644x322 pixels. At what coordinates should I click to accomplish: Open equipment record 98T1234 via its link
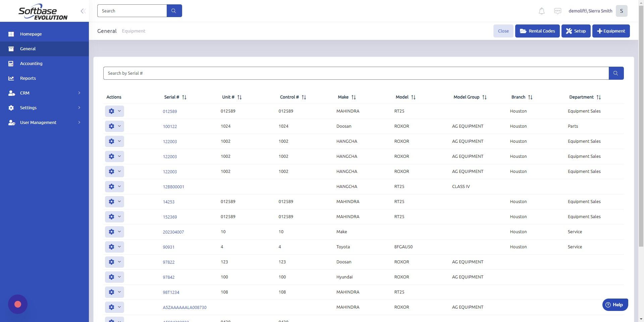[171, 292]
